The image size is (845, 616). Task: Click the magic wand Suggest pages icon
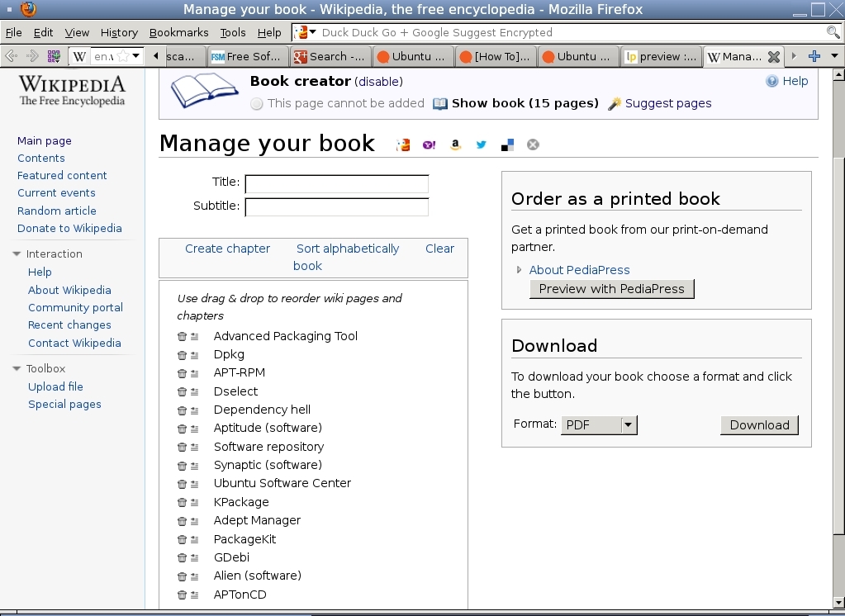click(x=615, y=103)
